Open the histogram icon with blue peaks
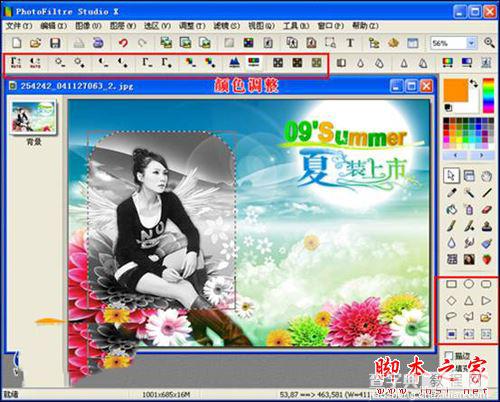The width and height of the screenshot is (500, 402). point(235,62)
